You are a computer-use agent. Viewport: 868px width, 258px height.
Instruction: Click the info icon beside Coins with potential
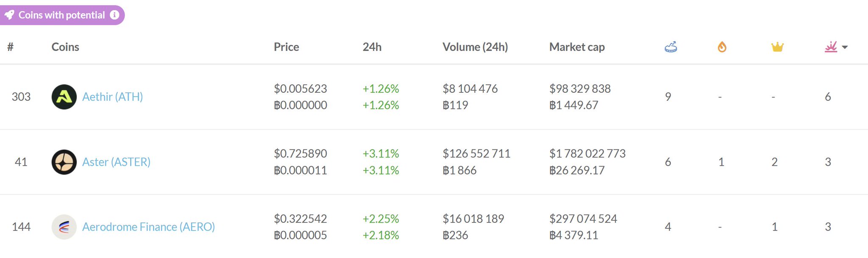(114, 15)
